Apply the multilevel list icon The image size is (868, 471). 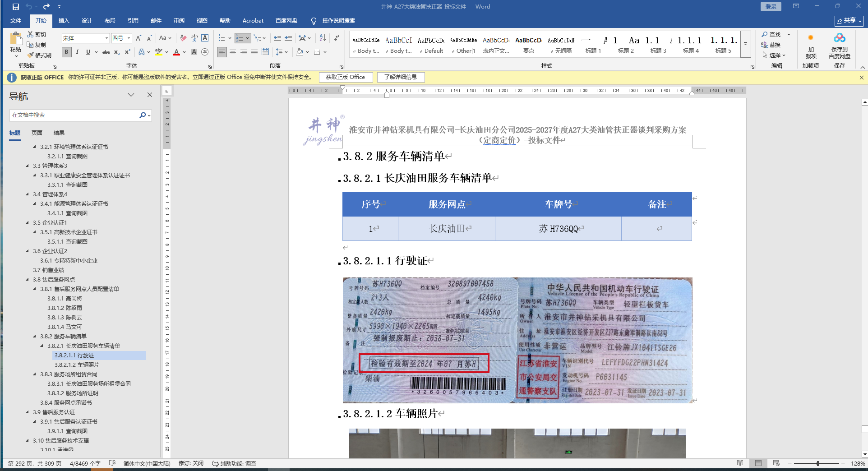pyautogui.click(x=257, y=38)
